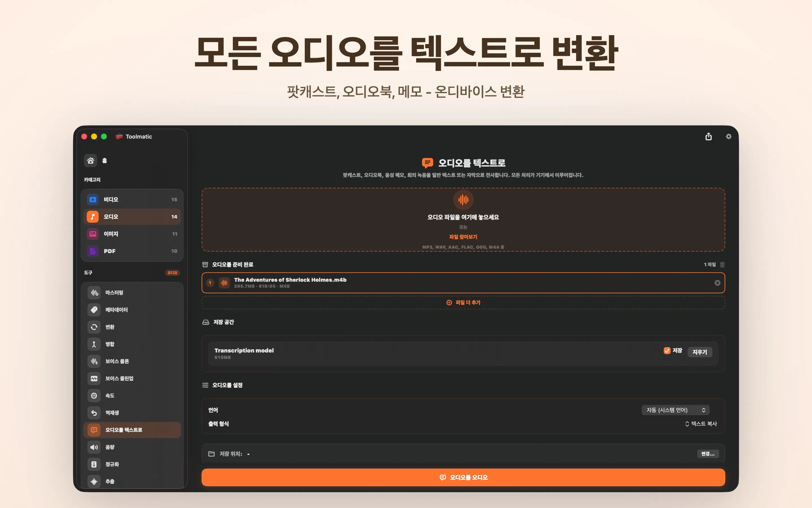Click the 오디오를 설정 sliders icon
The height and width of the screenshot is (508, 812).
coord(205,385)
